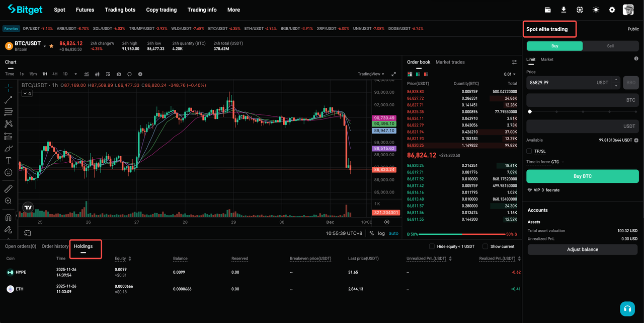The image size is (644, 323).
Task: Open the trend line drawing tool
Action: point(8,99)
